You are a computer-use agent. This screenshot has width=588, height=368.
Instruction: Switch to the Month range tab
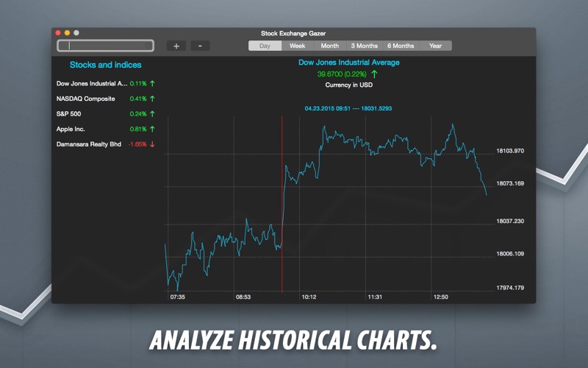coord(330,46)
